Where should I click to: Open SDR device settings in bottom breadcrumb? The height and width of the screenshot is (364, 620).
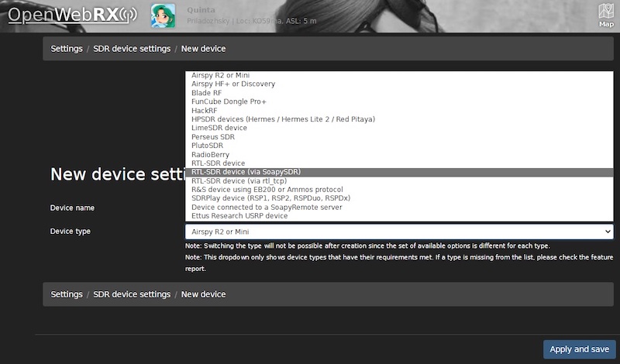tap(132, 294)
